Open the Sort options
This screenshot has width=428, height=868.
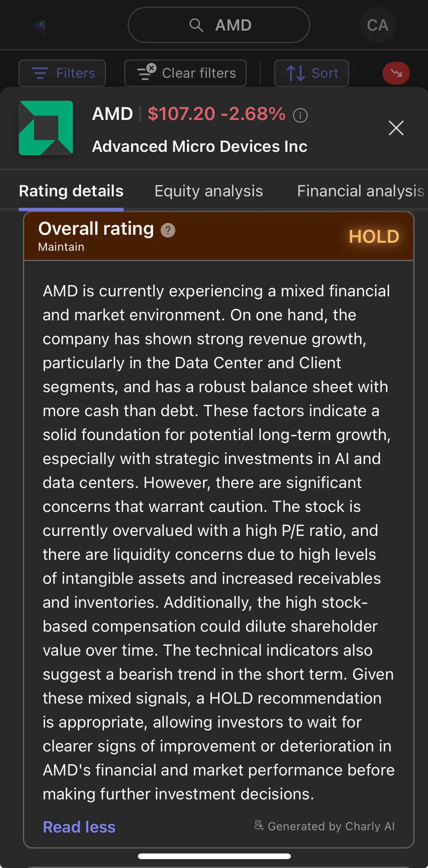(x=311, y=73)
